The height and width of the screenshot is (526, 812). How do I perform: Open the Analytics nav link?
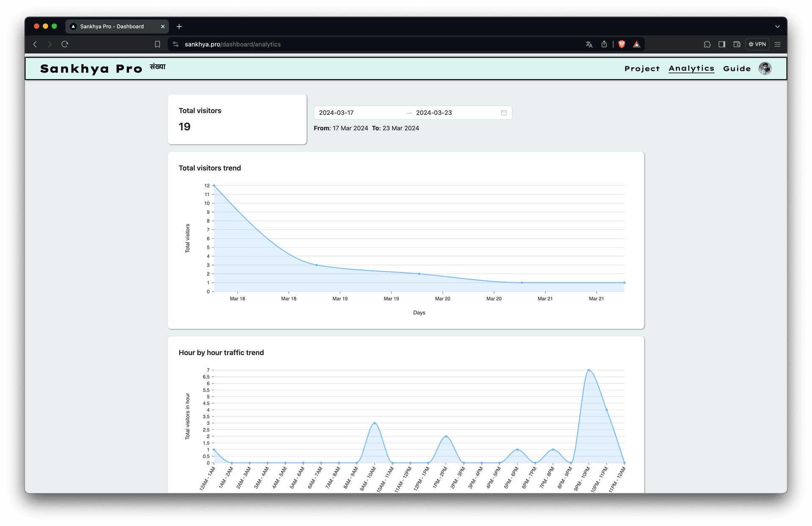coord(691,69)
